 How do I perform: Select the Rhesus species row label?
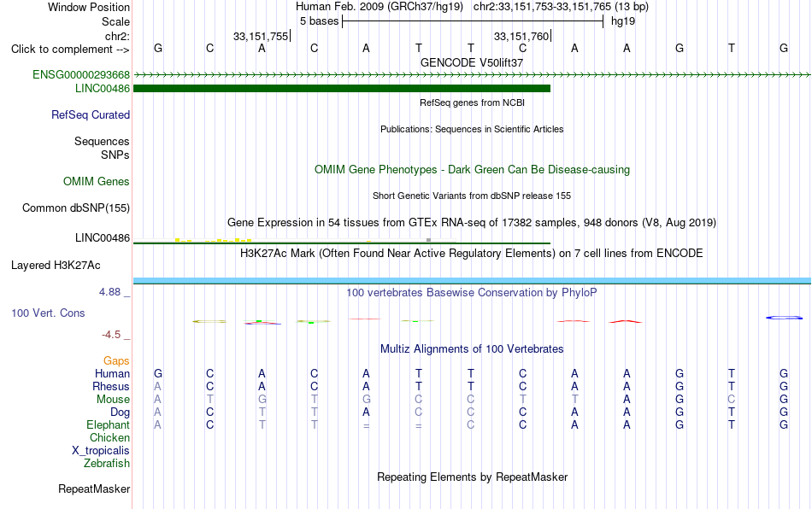(x=111, y=386)
